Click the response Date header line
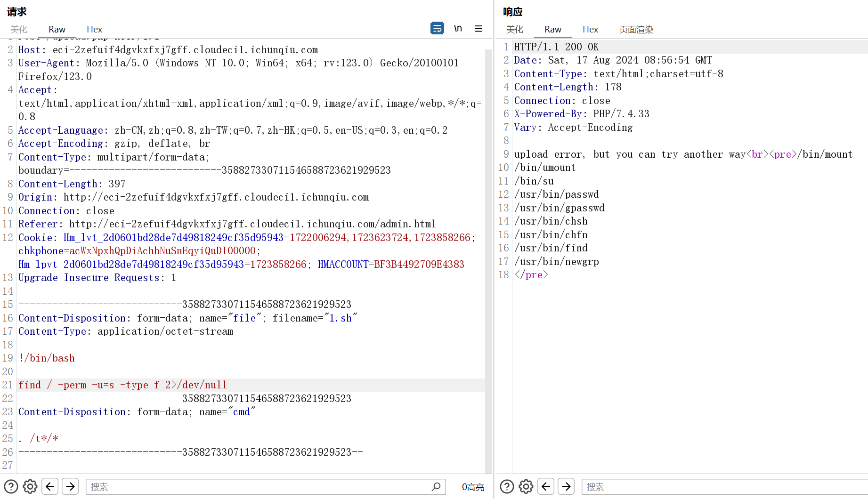 tap(613, 60)
